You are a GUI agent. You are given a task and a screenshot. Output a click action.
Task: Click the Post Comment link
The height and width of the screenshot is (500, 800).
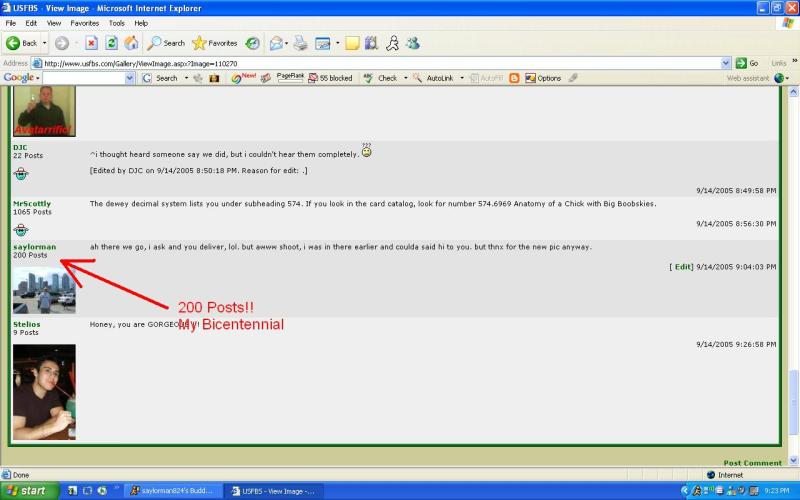753,463
